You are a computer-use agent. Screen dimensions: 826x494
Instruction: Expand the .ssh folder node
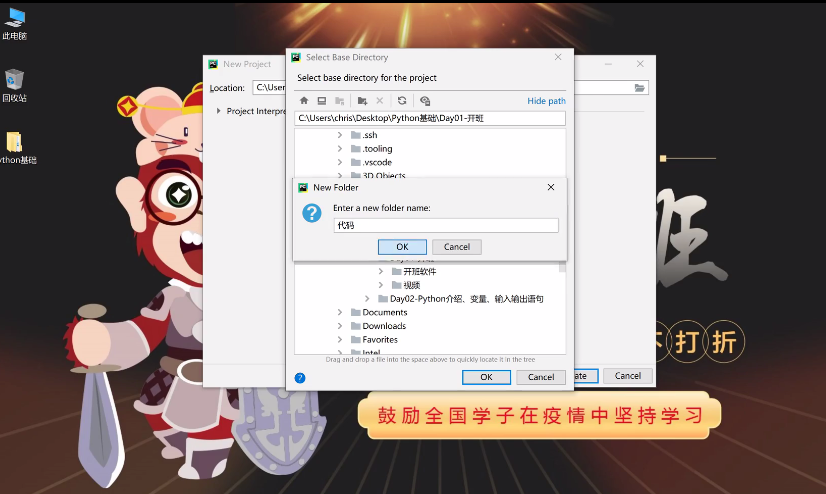click(340, 135)
